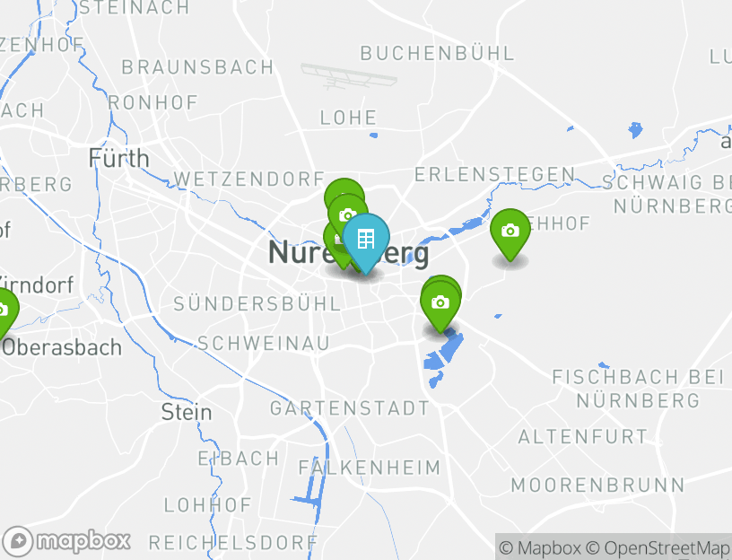
Task: Click the Stein town label
Action: (x=187, y=413)
